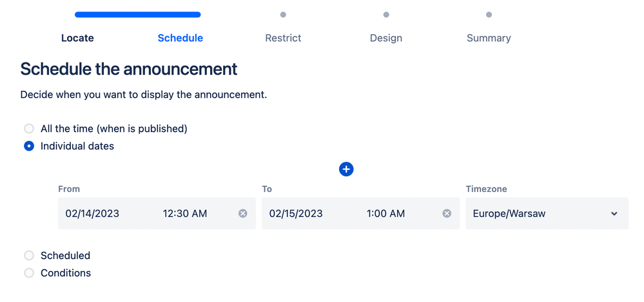Clear the To date field
This screenshot has width=644, height=302.
[x=447, y=213]
